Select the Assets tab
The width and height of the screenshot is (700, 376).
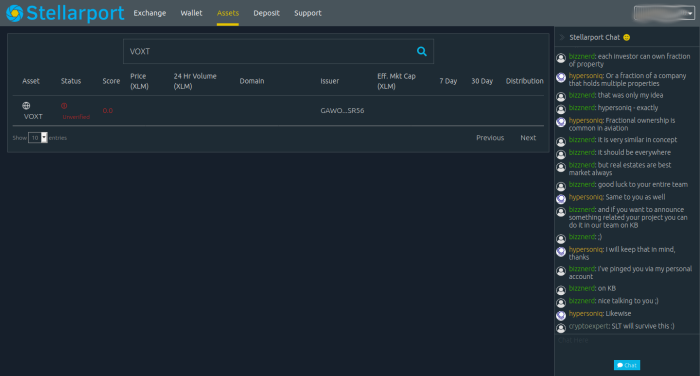228,13
